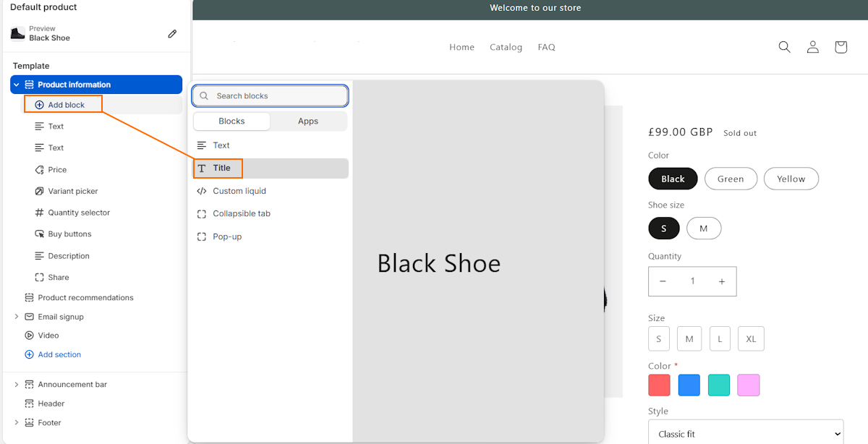Screen dimensions: 868x444
Task: Click the Description block lines icon
Action: pyautogui.click(x=40, y=256)
